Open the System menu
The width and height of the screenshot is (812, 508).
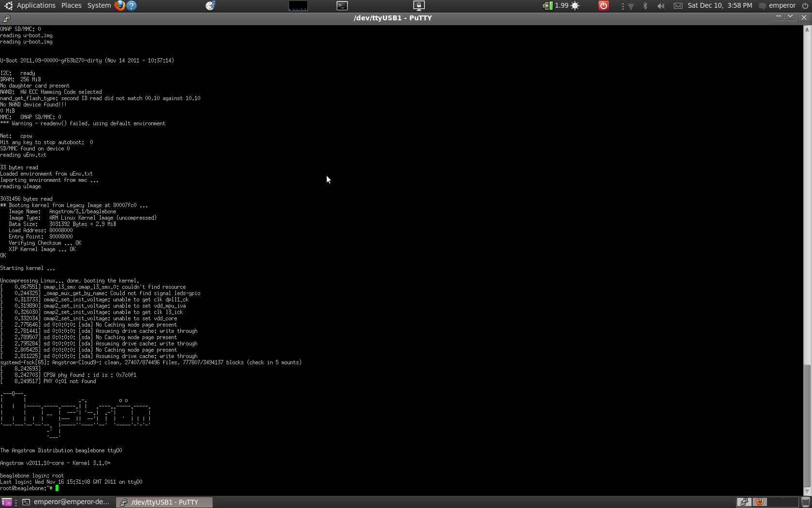click(x=99, y=5)
